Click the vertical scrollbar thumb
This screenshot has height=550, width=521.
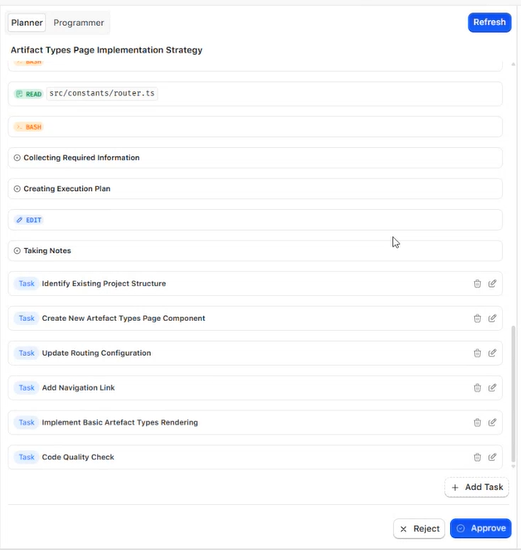pos(513,394)
